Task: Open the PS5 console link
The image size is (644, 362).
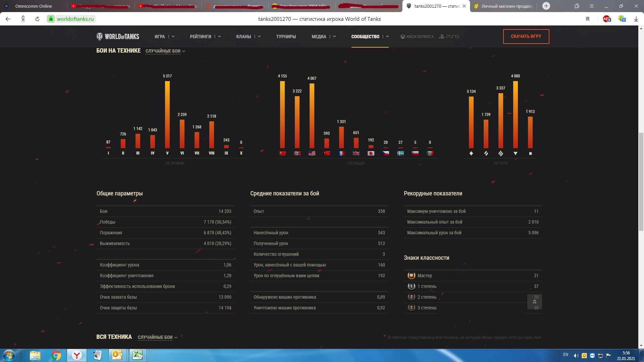Action: tap(449, 37)
